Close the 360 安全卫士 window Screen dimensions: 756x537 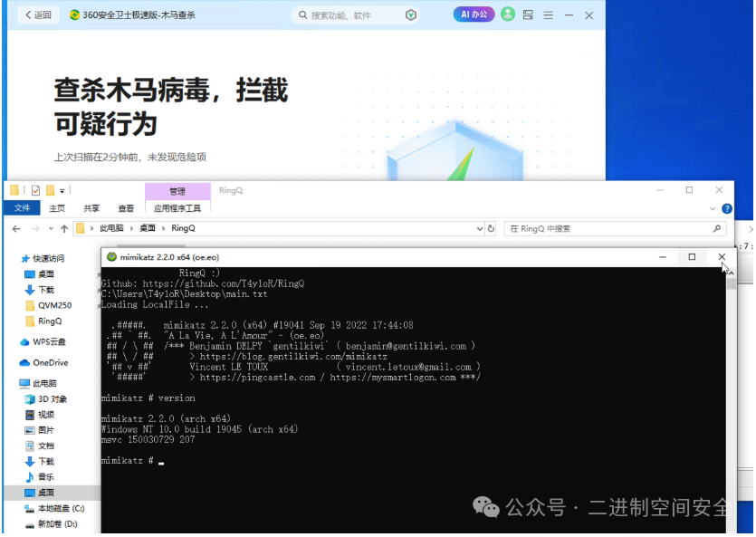pos(589,15)
